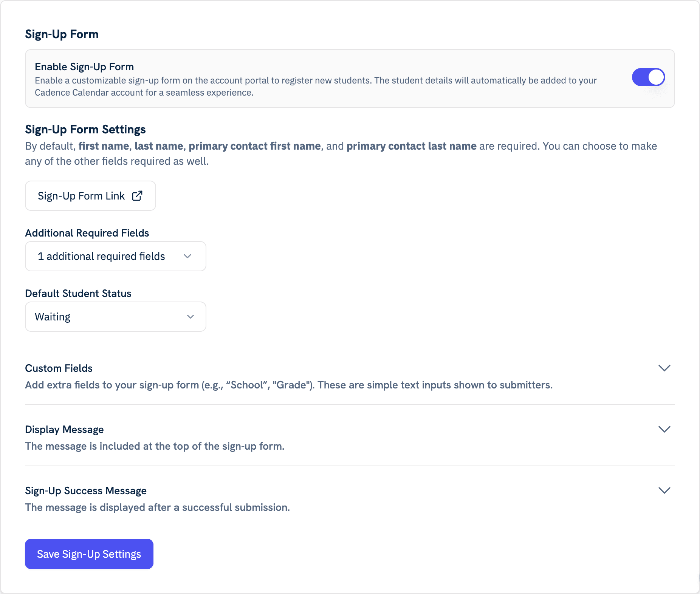Click the Display Message section title

pyautogui.click(x=64, y=430)
